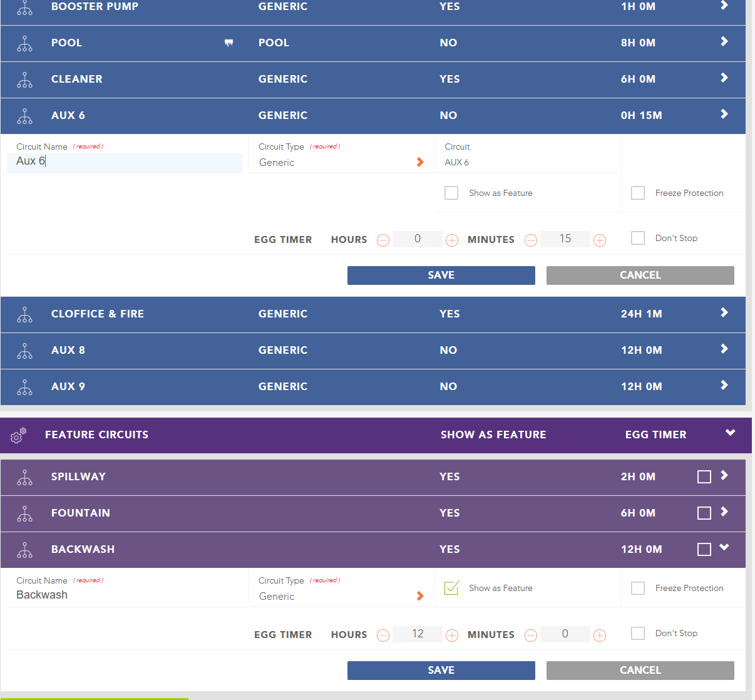
Task: Increase Aux 6 egg timer minutes
Action: [x=600, y=240]
